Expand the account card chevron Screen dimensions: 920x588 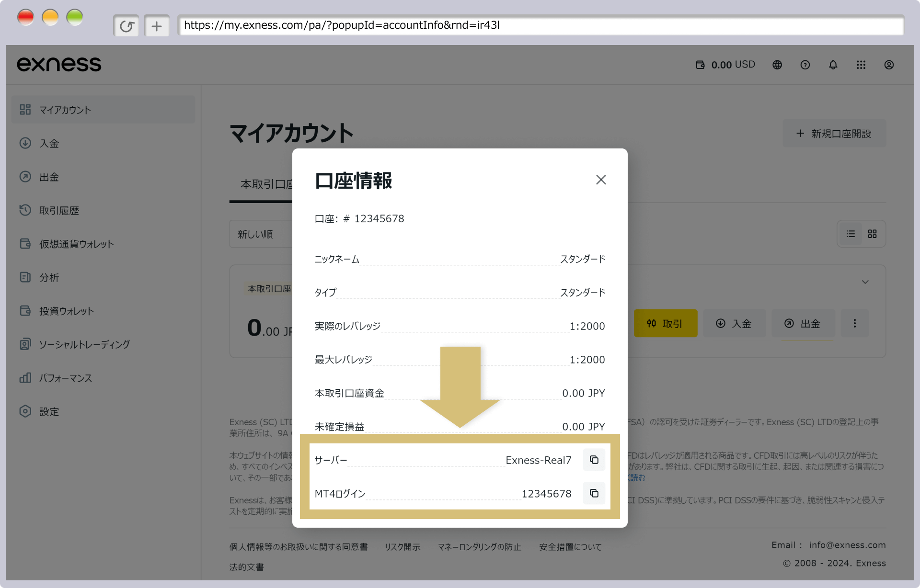coord(865,282)
